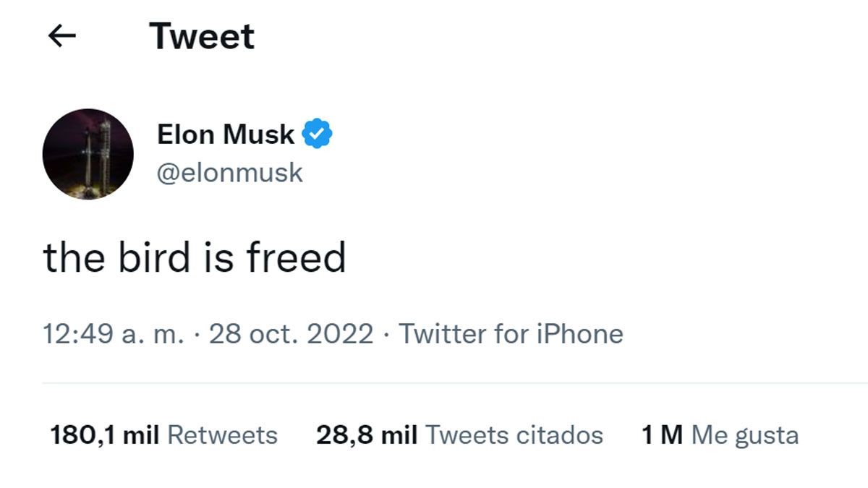The width and height of the screenshot is (868, 488).
Task: Click the 180,1 mil retweet count
Action: (106, 435)
